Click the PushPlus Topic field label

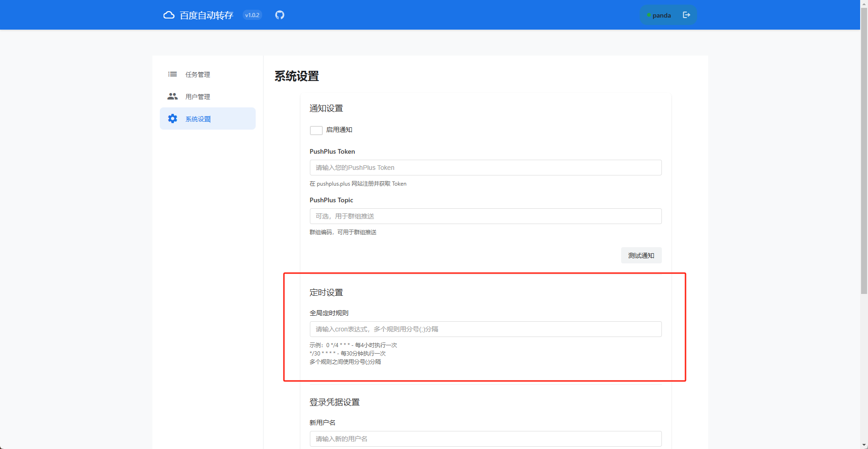331,200
